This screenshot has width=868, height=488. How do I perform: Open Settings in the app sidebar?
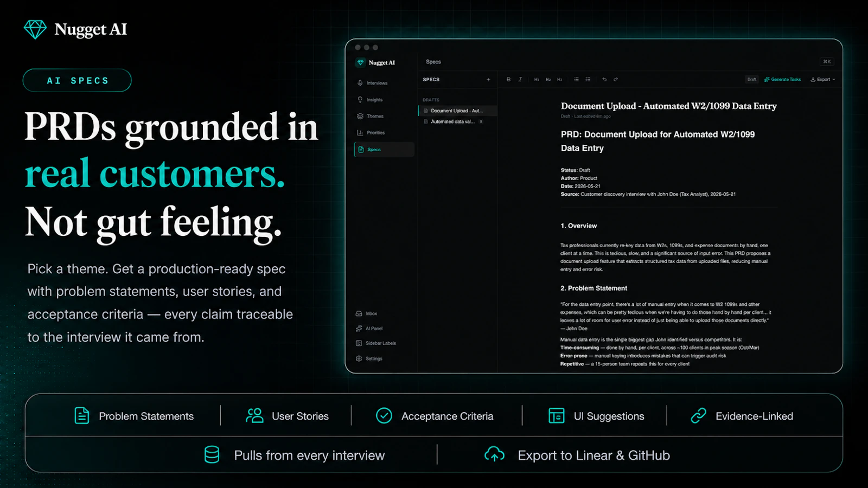[x=369, y=358]
